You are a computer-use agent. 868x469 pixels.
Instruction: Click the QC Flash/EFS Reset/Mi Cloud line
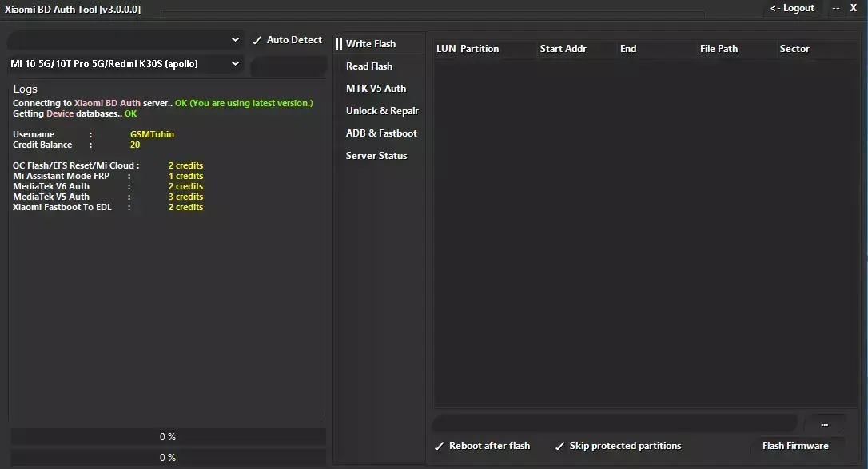tap(108, 165)
